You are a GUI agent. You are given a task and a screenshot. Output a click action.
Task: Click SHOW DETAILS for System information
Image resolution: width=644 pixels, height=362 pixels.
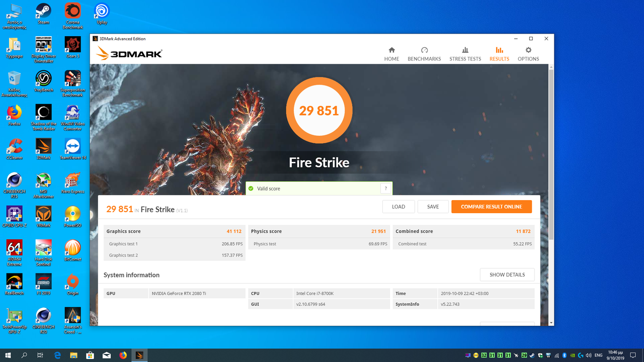(507, 275)
